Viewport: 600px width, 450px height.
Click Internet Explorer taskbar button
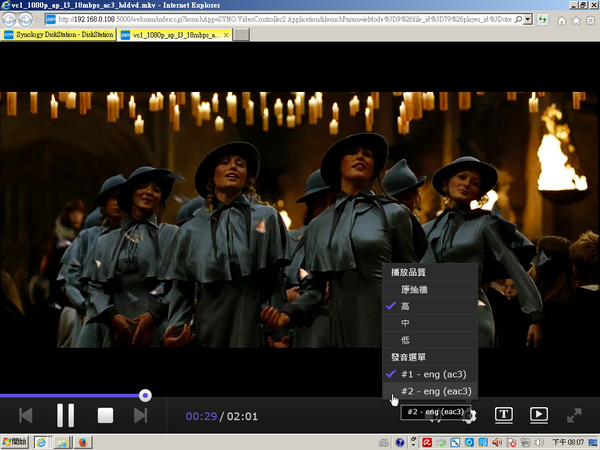pos(41,442)
